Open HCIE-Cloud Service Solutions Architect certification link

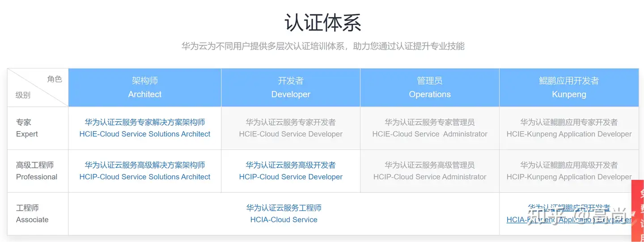coord(144,134)
